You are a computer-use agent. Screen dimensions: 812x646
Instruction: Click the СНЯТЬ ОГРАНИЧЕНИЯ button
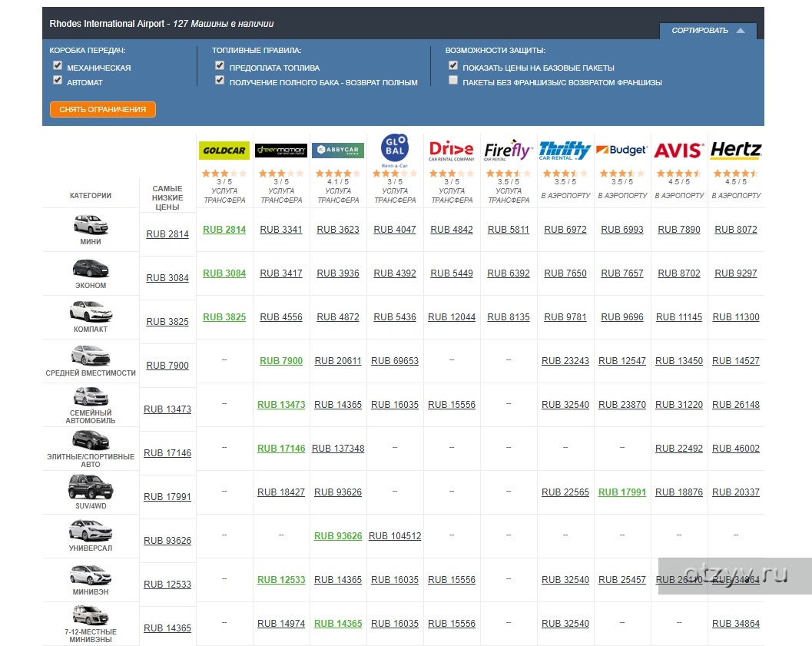(102, 109)
